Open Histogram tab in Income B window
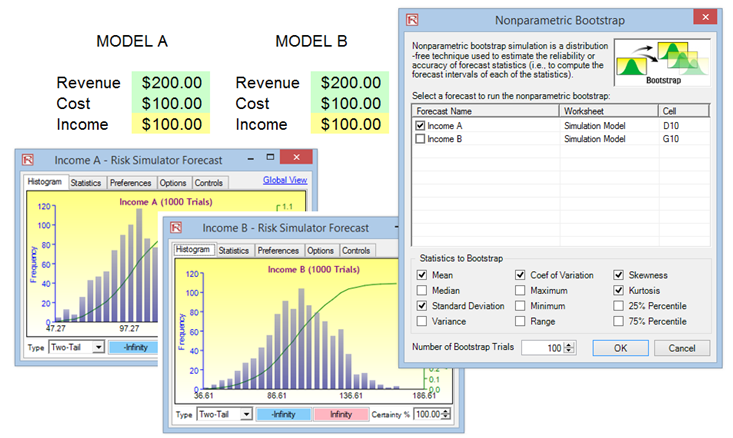 point(193,249)
